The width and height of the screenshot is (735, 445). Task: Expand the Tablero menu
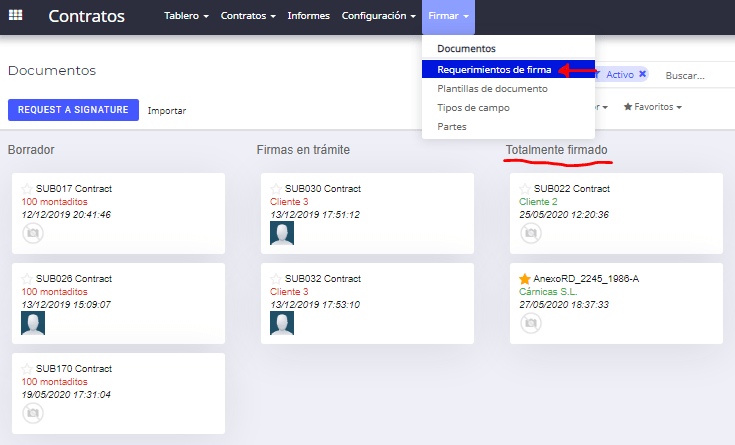coord(186,16)
